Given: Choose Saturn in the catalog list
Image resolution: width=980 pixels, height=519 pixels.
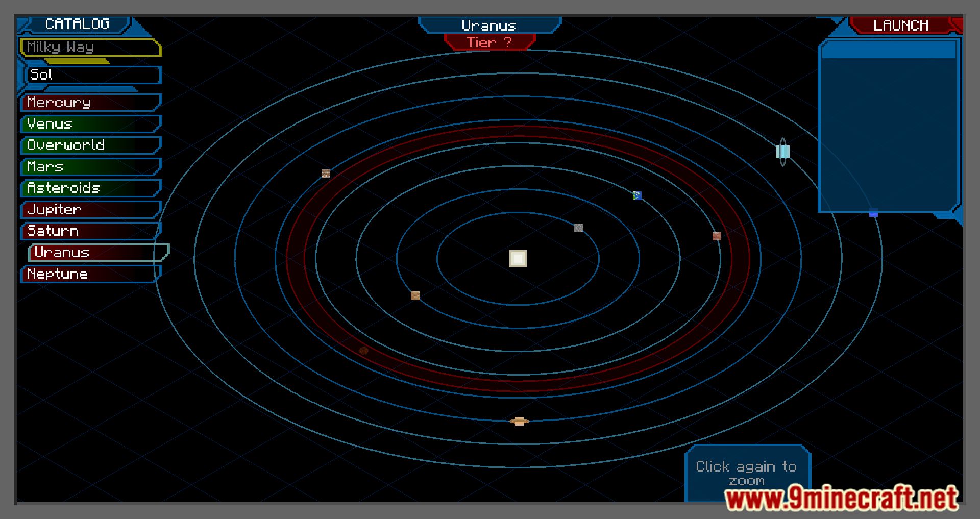Looking at the screenshot, I should (91, 231).
